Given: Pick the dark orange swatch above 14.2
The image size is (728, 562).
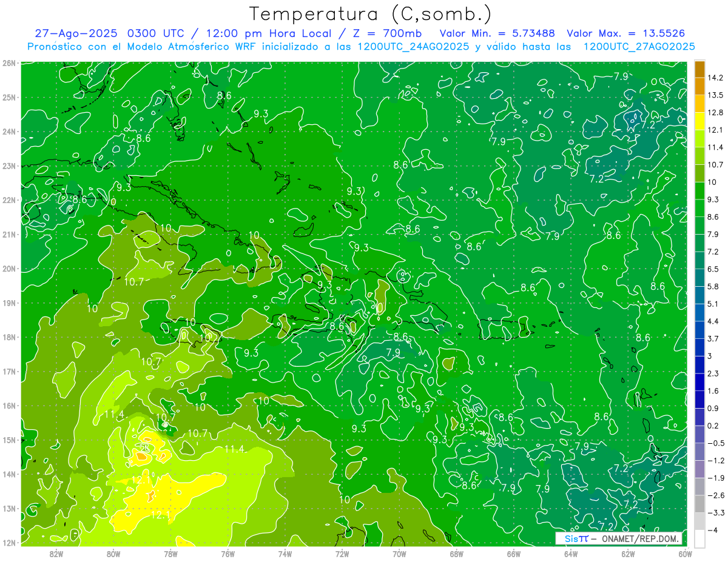Looking at the screenshot, I should click(699, 70).
